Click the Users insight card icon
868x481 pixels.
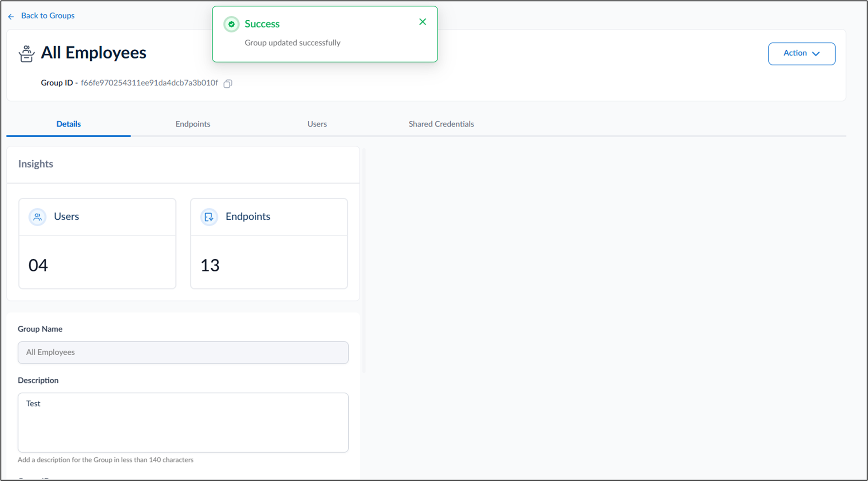coord(37,217)
